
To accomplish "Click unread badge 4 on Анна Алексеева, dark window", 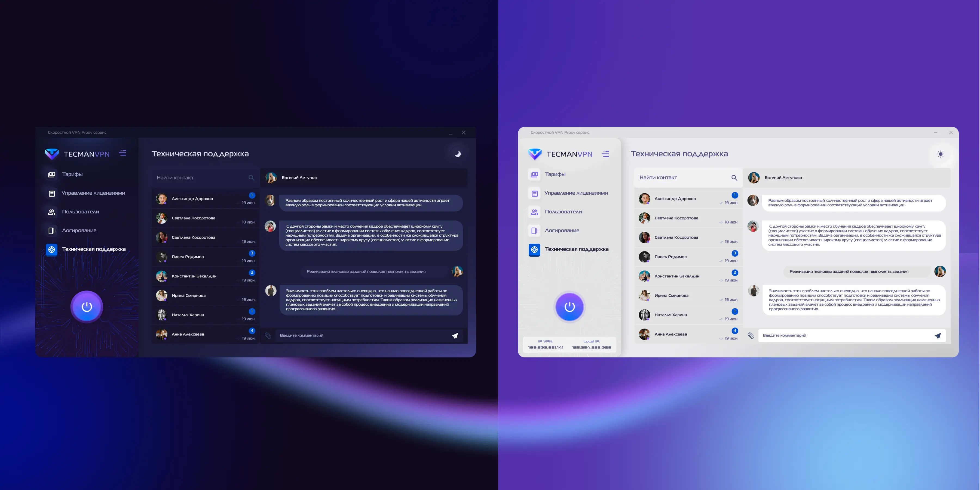I will (252, 330).
